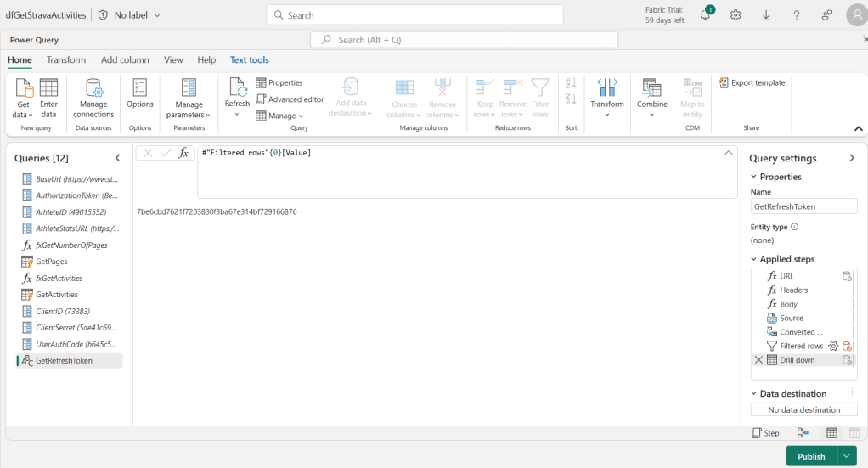Click the Export template button
The image size is (868, 468).
pyautogui.click(x=752, y=83)
